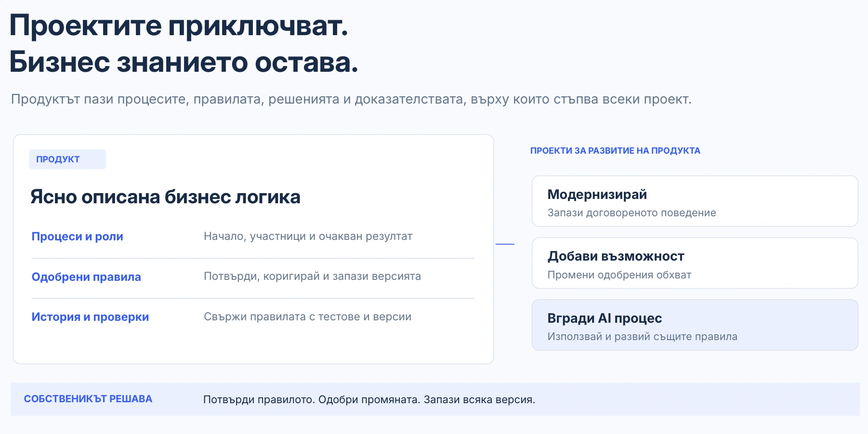Click headline Проектите приключват.
This screenshot has width=868, height=434.
coord(179,26)
